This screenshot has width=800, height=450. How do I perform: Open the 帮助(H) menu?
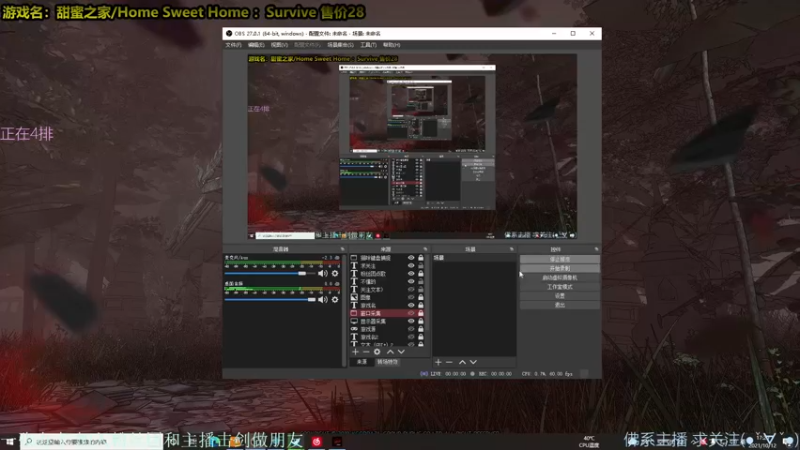[x=391, y=45]
